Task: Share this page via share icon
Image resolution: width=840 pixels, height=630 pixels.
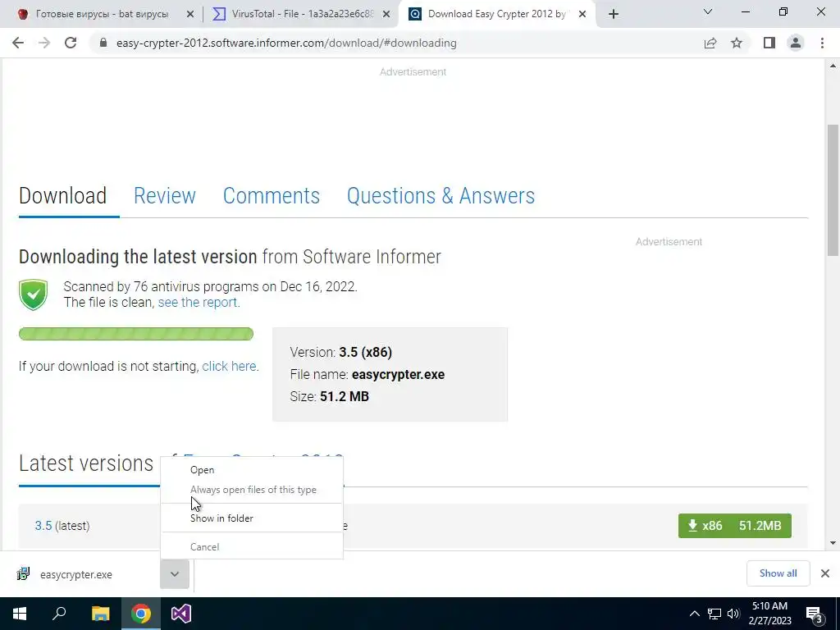Action: 710,43
